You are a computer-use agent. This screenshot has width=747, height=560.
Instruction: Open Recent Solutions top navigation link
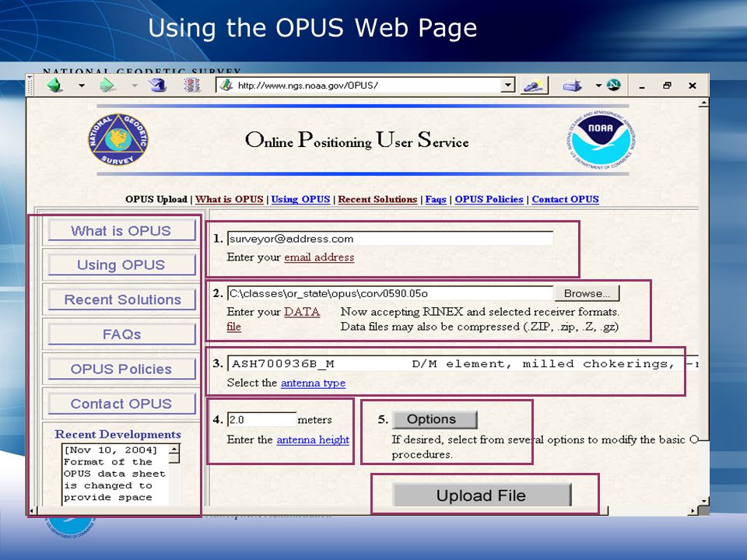point(378,200)
